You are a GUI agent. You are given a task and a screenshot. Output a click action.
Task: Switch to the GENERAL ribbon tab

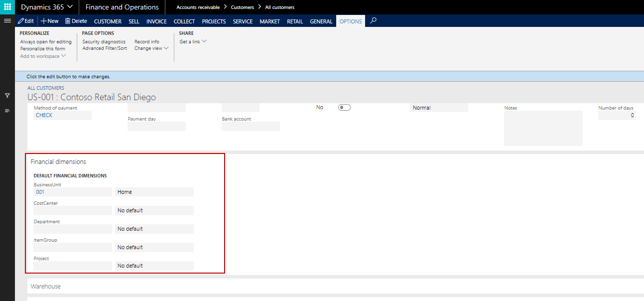[321, 21]
